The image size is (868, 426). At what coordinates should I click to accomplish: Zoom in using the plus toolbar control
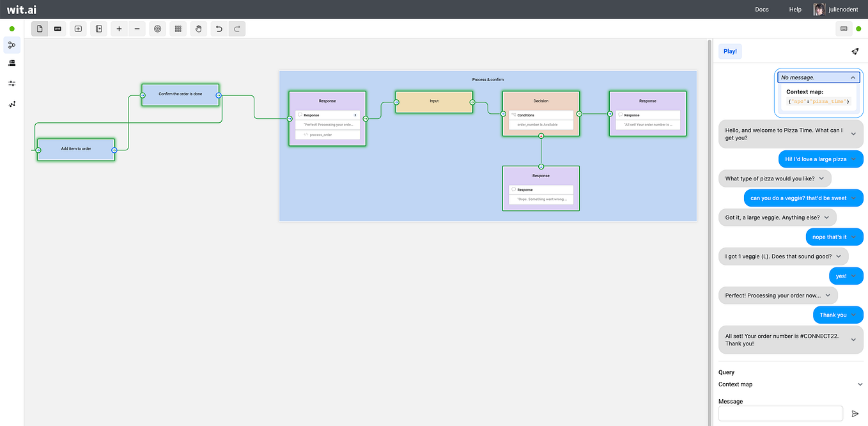tap(119, 29)
